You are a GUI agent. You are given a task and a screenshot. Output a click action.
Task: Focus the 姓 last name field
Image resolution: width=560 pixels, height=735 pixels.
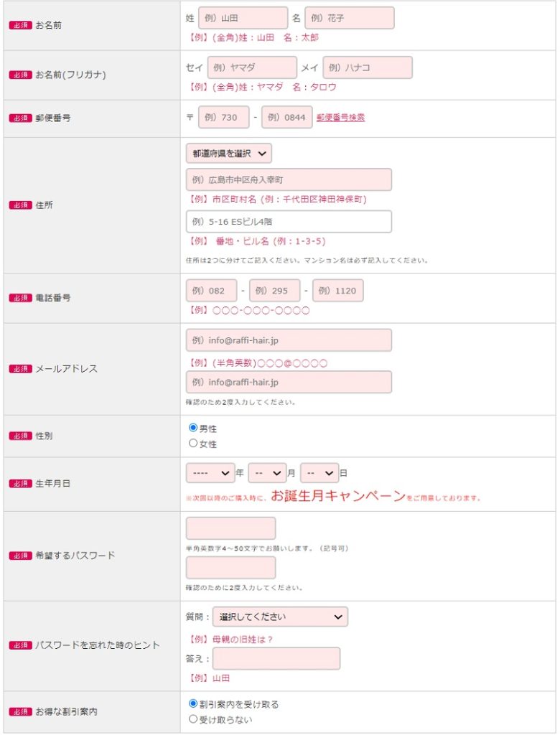coord(243,18)
